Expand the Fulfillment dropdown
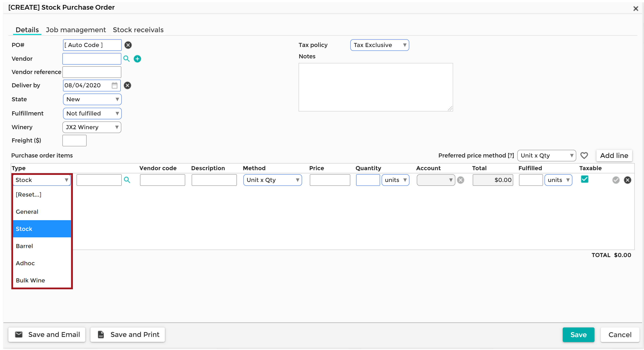The height and width of the screenshot is (350, 644). coord(92,114)
